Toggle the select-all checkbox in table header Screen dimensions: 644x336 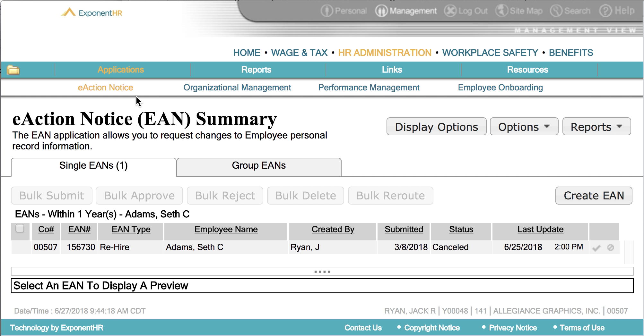pyautogui.click(x=20, y=229)
